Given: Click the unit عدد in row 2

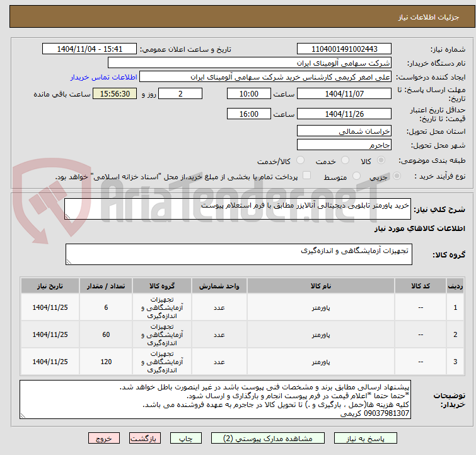Looking at the screenshot, I should (x=219, y=334).
